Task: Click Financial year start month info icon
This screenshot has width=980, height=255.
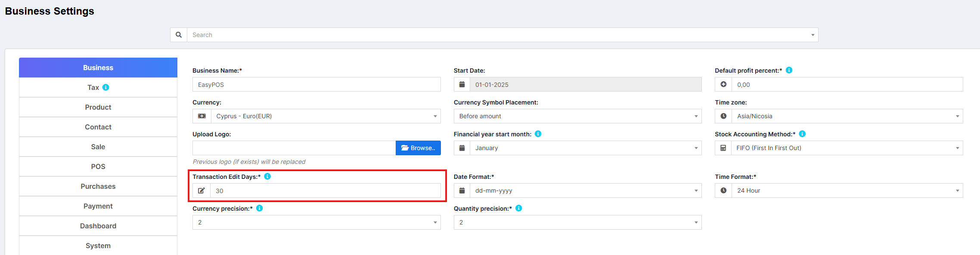Action: [x=538, y=134]
